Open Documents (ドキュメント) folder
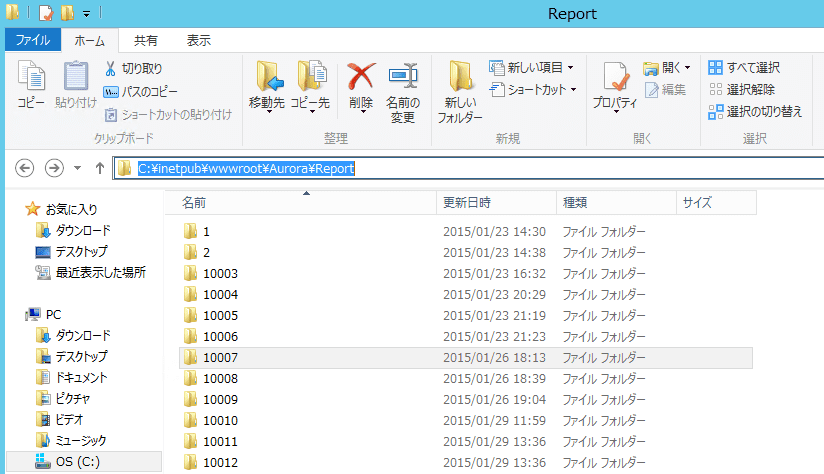Image resolution: width=824 pixels, height=474 pixels. [x=71, y=377]
